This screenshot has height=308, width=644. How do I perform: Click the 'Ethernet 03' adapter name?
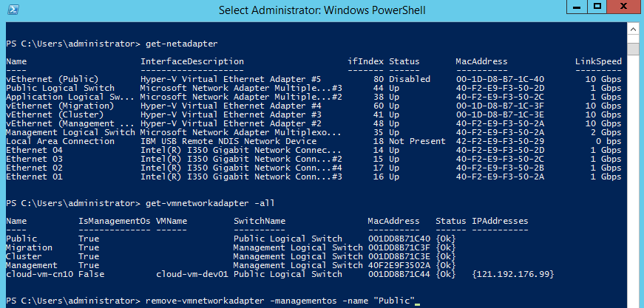pos(34,159)
